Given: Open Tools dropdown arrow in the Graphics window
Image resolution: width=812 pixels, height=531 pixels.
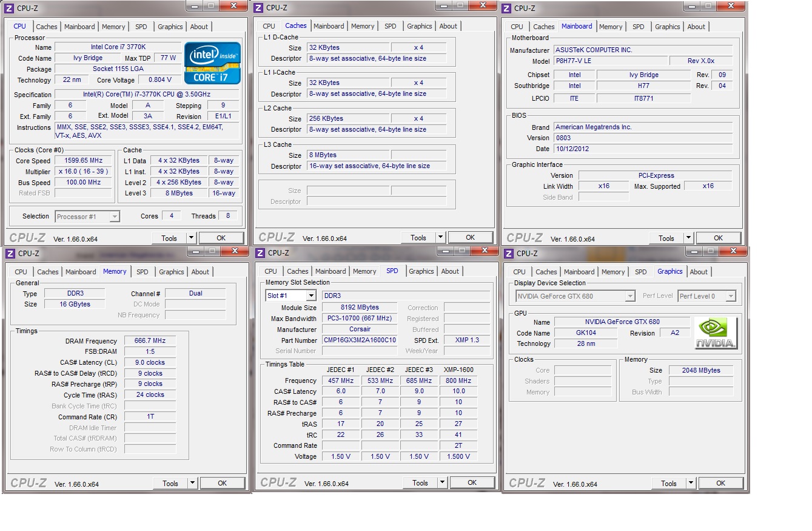Looking at the screenshot, I should click(x=691, y=483).
